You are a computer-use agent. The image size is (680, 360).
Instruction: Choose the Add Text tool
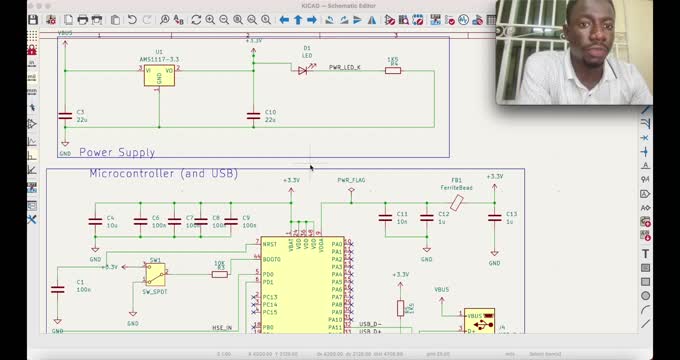point(645,254)
